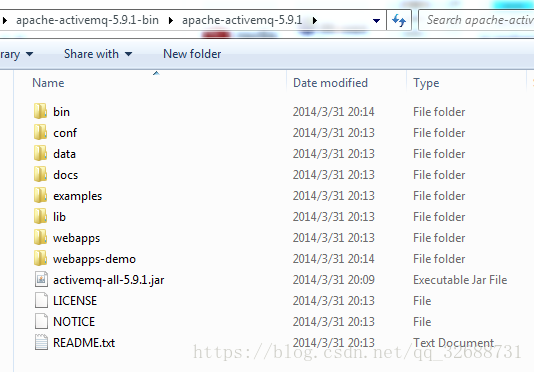Expand arrow after apache-activemq-5.9.1-bin breadcrumb

click(171, 20)
